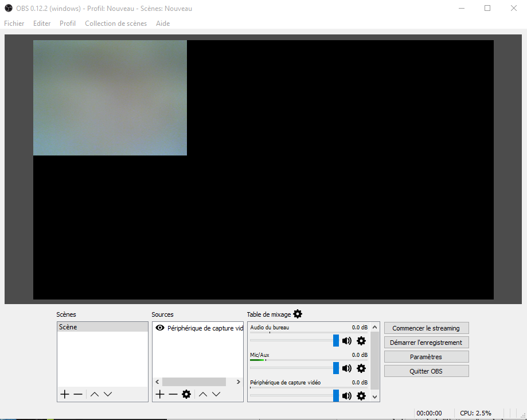The height and width of the screenshot is (420, 527).
Task: Toggle visibility of Périphérique de capture vidéo source
Action: 160,328
